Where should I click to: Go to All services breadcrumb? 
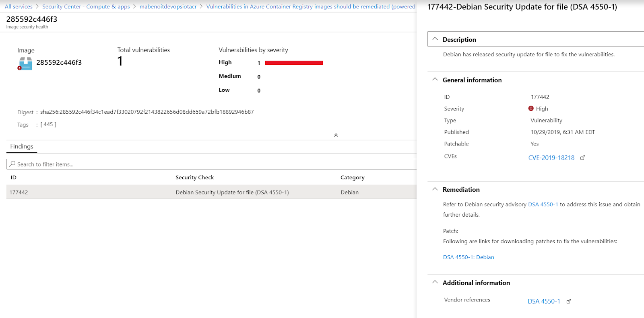click(19, 6)
